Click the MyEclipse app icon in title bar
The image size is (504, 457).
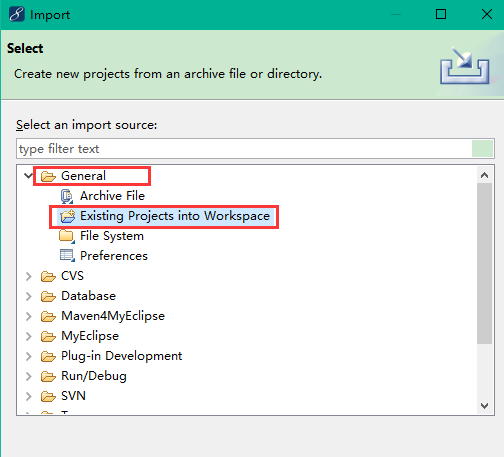point(17,14)
